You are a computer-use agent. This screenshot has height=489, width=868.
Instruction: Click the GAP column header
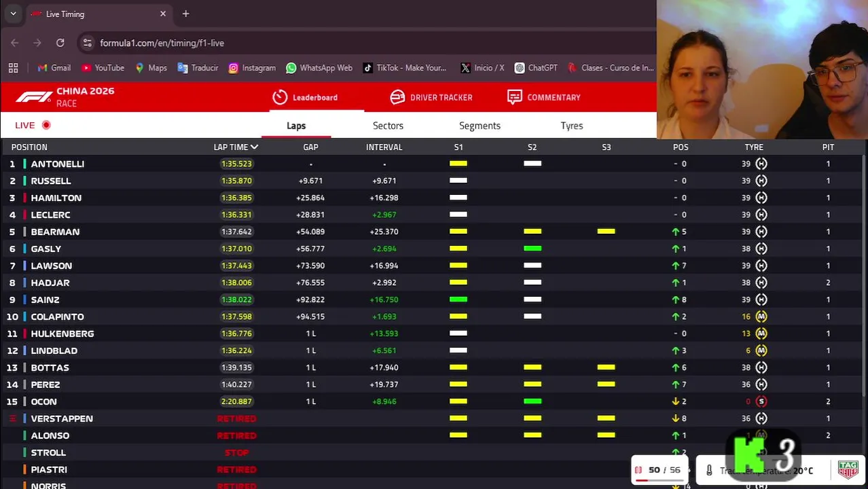click(310, 147)
